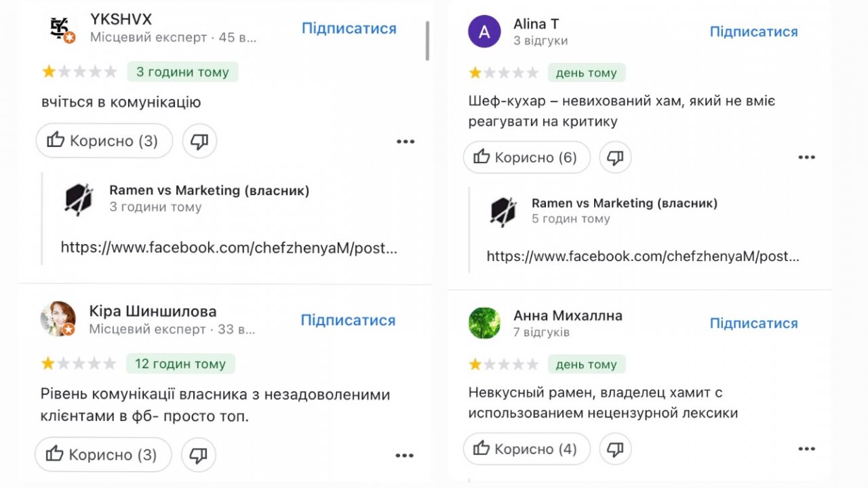Open the three-dot menu on Кіра Шиншилова's review
The height and width of the screenshot is (488, 868).
[404, 455]
